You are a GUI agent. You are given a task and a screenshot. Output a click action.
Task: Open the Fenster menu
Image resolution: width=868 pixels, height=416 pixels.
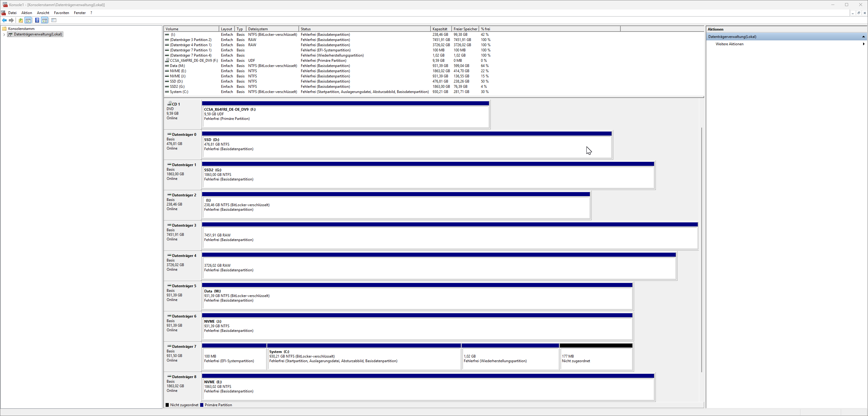click(80, 13)
